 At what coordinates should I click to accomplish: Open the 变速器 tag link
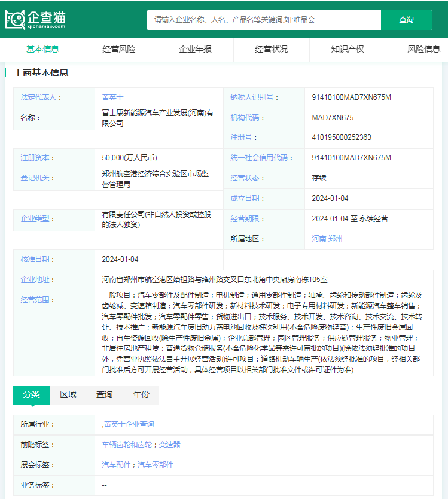170,445
